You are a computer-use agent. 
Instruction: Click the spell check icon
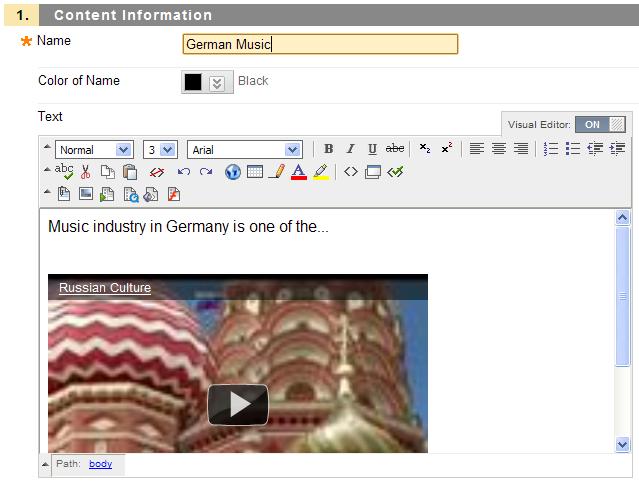(x=64, y=171)
